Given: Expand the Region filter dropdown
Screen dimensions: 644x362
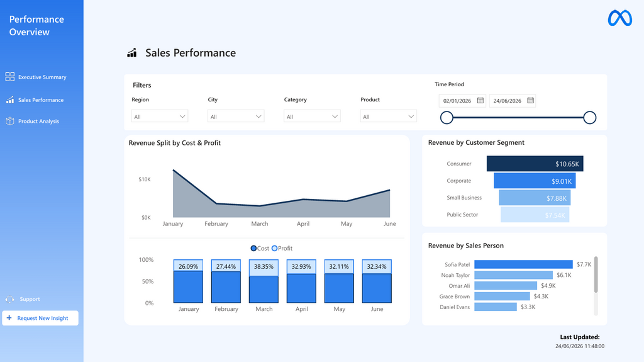Looking at the screenshot, I should click(160, 116).
